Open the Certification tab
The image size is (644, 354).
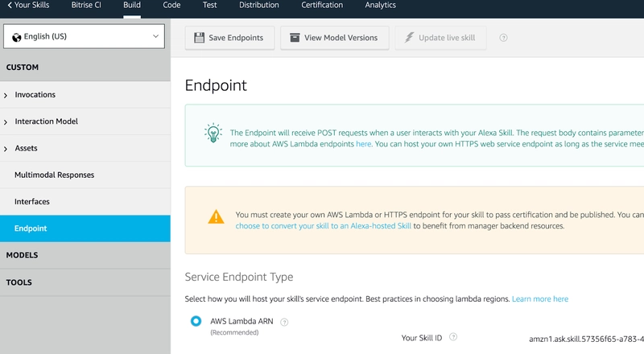[x=322, y=5]
